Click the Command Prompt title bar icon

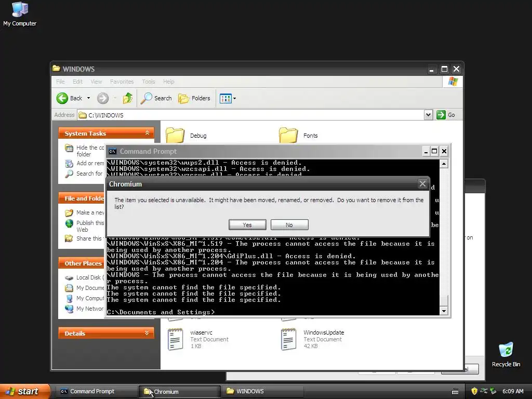pos(112,151)
